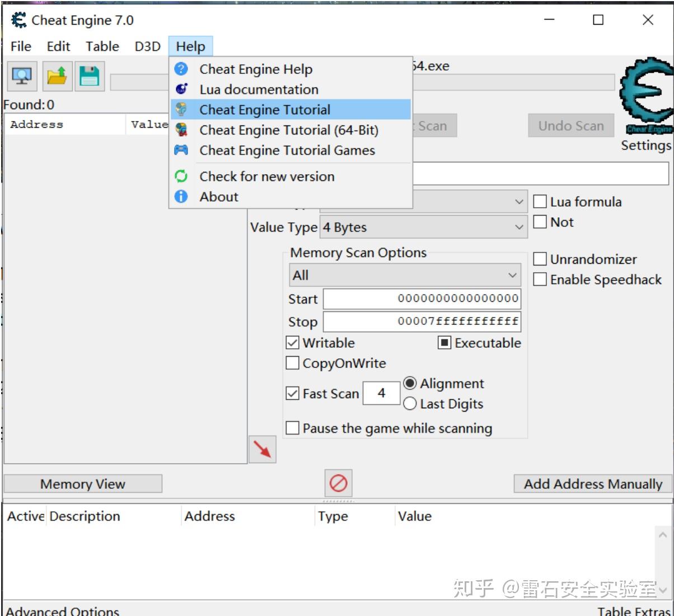674x616 pixels.
Task: Open the process selector computer icon
Action: point(22,76)
